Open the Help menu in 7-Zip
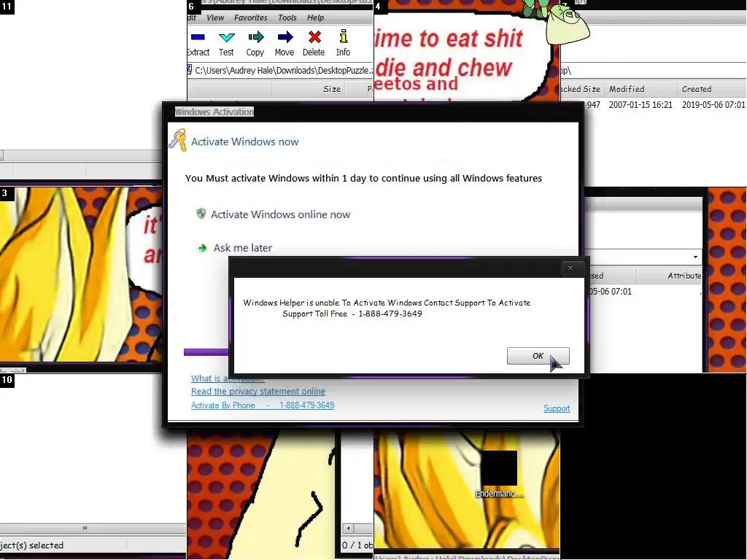 tap(315, 17)
